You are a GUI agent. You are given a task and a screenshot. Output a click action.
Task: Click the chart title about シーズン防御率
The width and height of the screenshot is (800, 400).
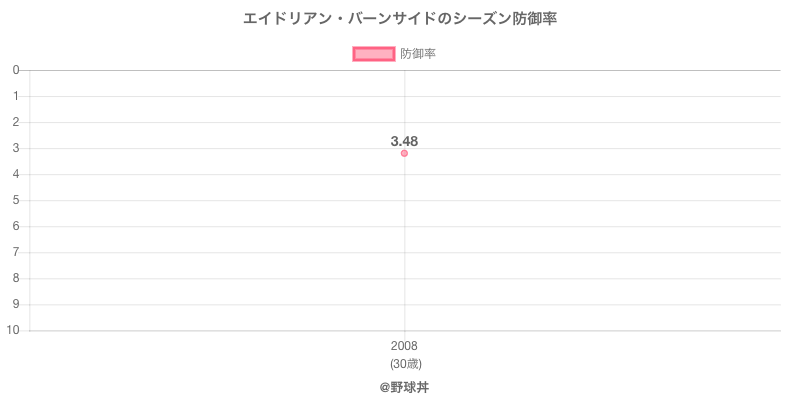click(400, 19)
